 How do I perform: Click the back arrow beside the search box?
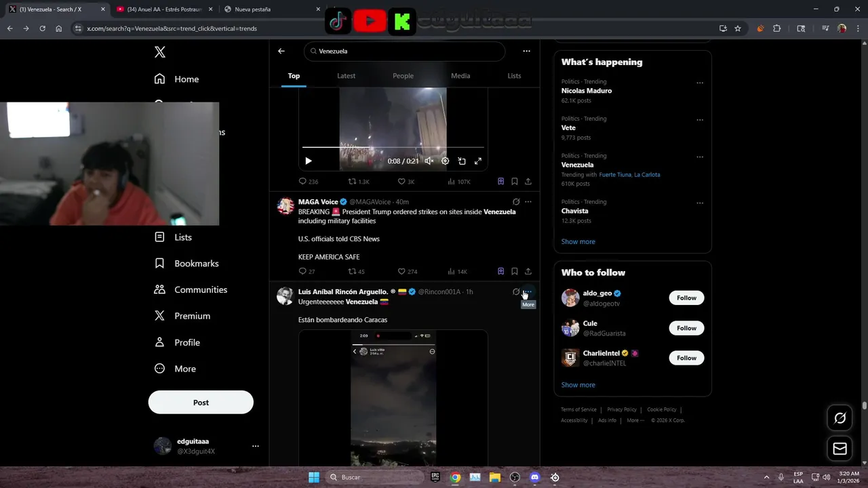click(x=281, y=51)
